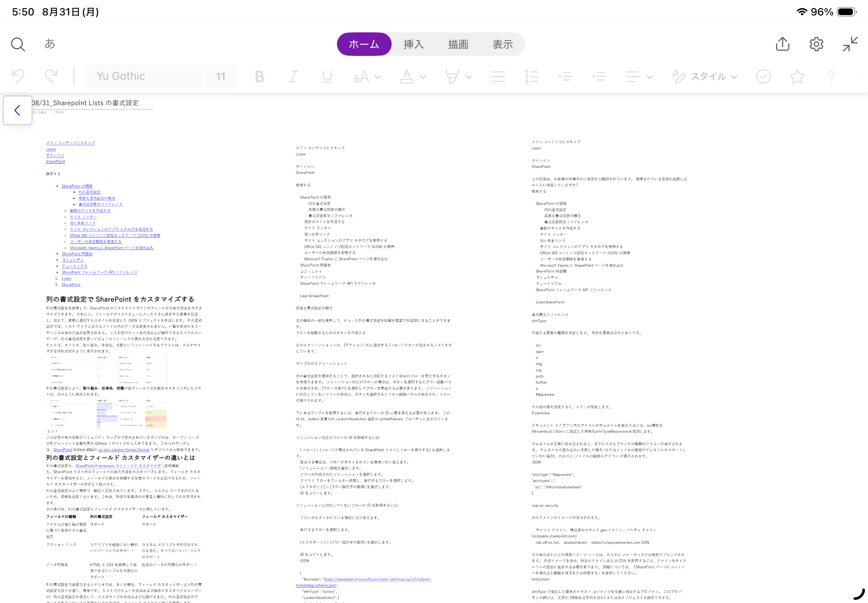
Task: Open the SharePoint の開発 link
Action: 77,186
